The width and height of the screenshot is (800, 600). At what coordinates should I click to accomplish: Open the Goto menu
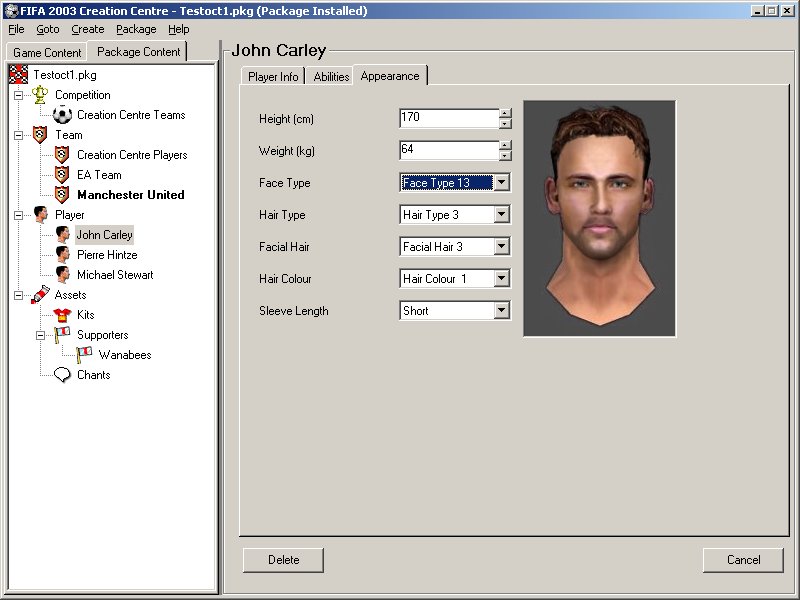48,30
